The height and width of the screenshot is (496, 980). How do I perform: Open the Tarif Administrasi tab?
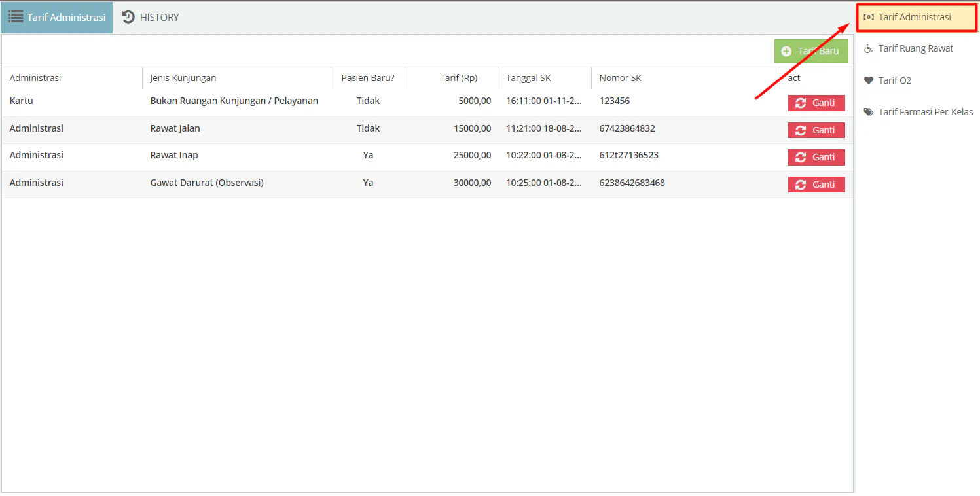[x=56, y=18]
